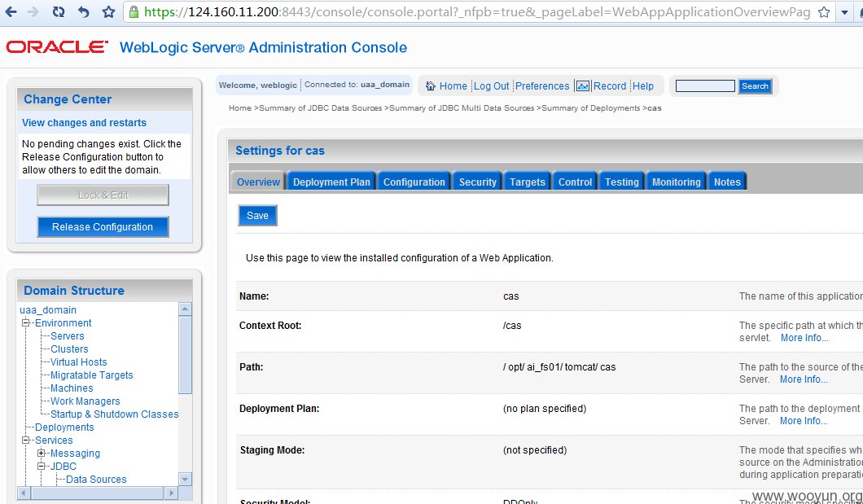863x504 pixels.
Task: Click the Record image icon
Action: click(582, 85)
